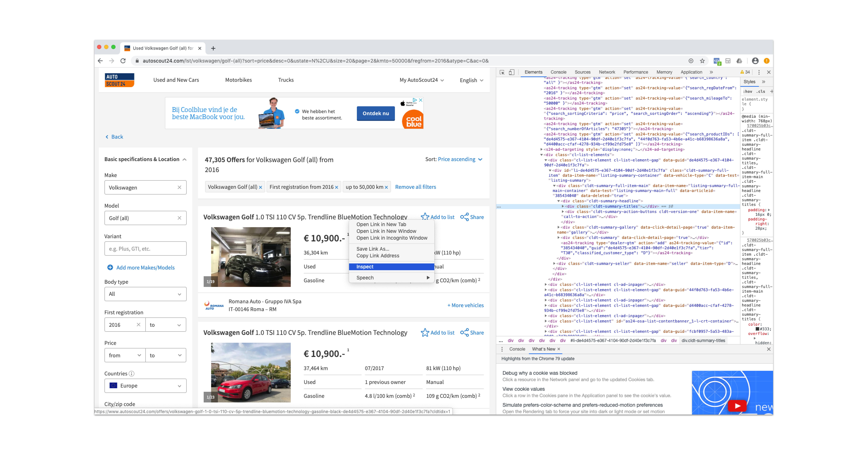Open the DevTools Application tab

point(691,72)
